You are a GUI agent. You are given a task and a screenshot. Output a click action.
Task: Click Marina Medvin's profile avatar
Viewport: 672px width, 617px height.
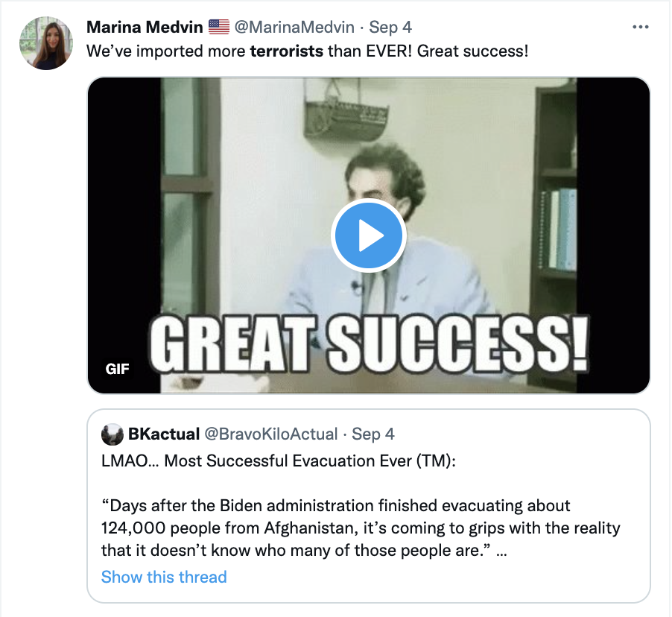click(46, 43)
